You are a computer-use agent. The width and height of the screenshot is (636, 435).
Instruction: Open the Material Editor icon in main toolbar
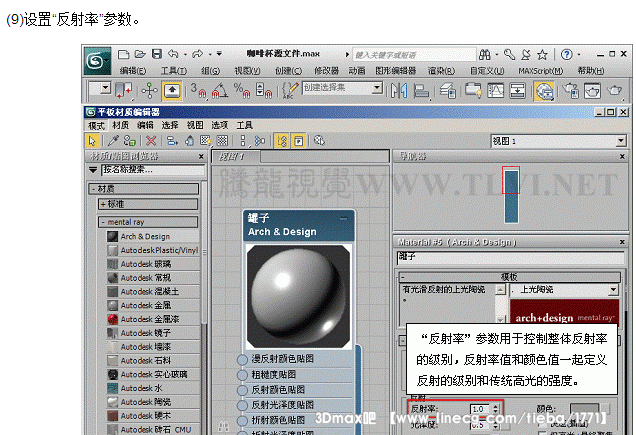(544, 90)
